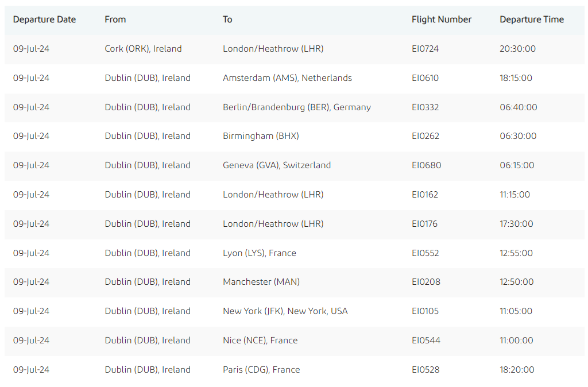The image size is (588, 387).
Task: Select the Manchester (MAN) destination cell
Action: [x=261, y=282]
